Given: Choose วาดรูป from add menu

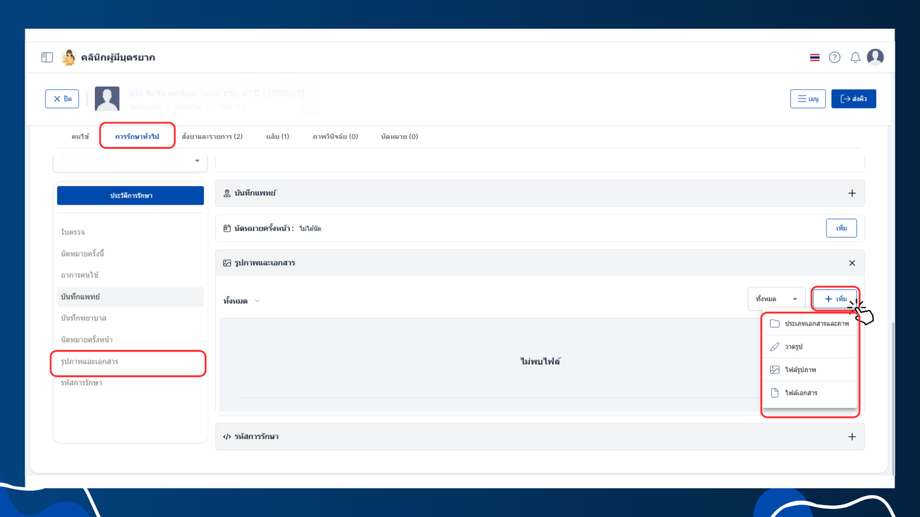Looking at the screenshot, I should (810, 346).
